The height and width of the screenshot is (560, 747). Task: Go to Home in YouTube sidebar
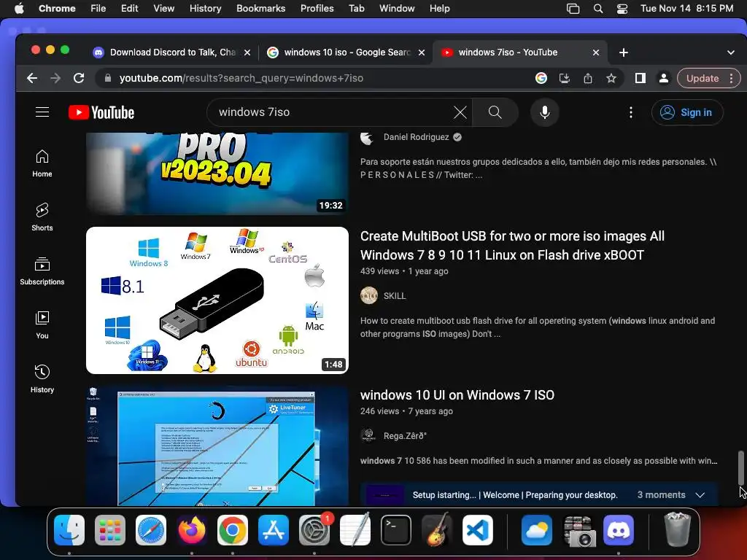tap(42, 163)
